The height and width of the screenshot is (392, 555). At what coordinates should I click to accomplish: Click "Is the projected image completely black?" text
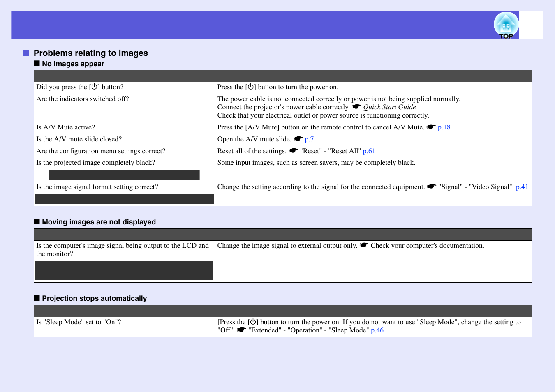point(96,163)
